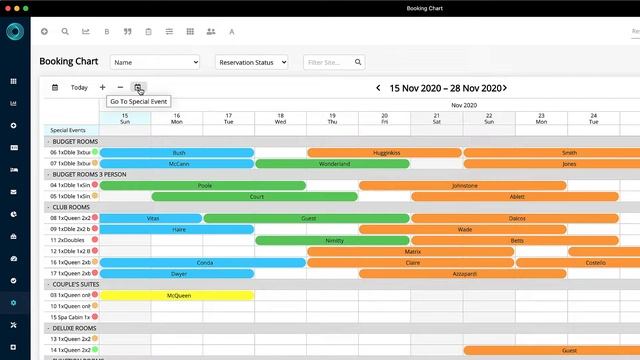Collapse the DELUXE ROOMS group
640x360 pixels.
click(48, 328)
